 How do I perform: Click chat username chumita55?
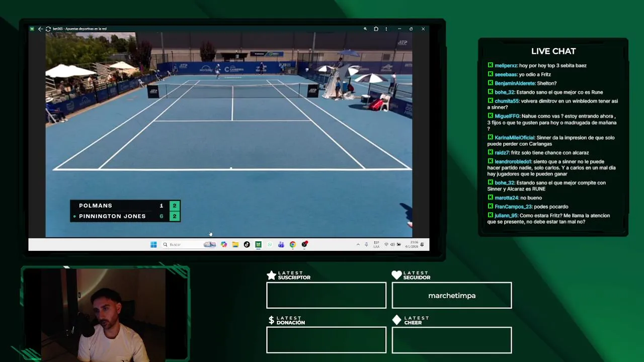pyautogui.click(x=507, y=101)
